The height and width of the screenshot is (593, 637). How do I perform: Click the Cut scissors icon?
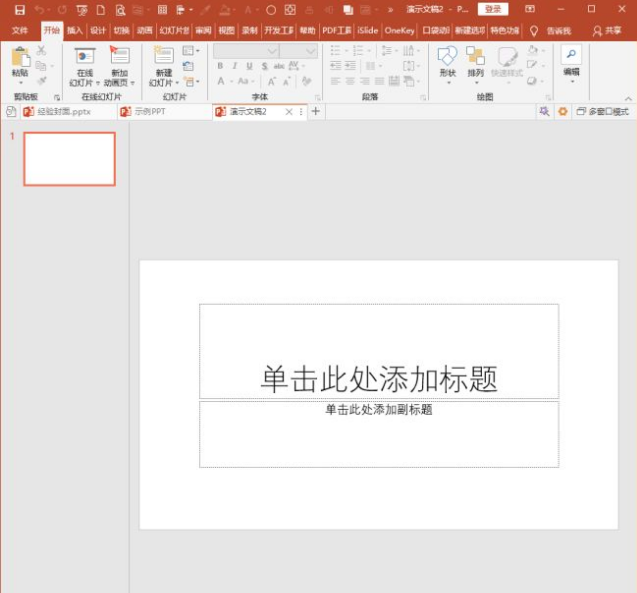[x=42, y=51]
